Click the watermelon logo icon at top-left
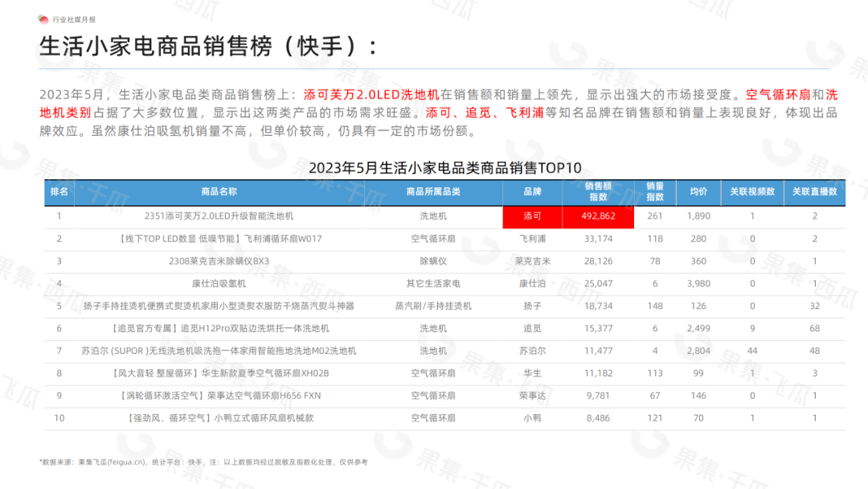The height and width of the screenshot is (489, 868). pyautogui.click(x=43, y=19)
